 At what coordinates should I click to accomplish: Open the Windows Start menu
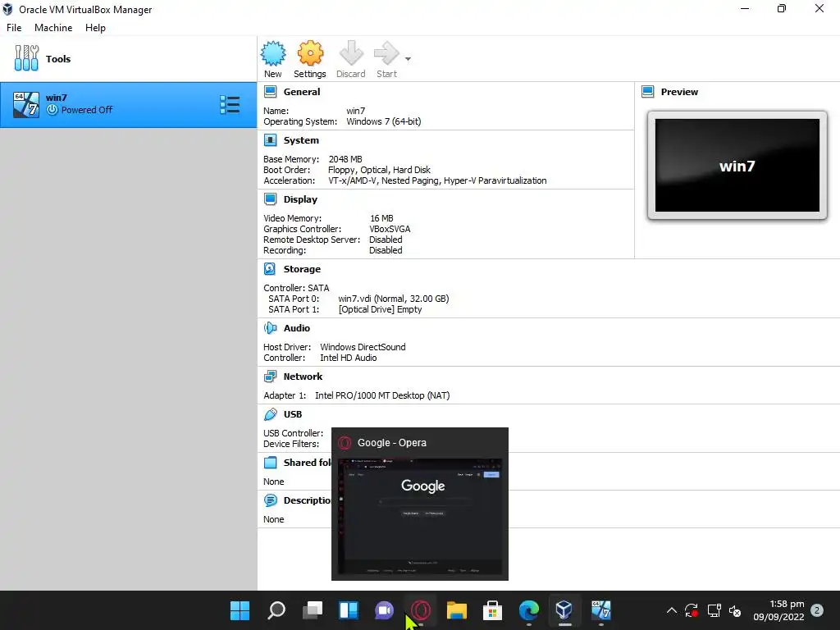pyautogui.click(x=240, y=610)
